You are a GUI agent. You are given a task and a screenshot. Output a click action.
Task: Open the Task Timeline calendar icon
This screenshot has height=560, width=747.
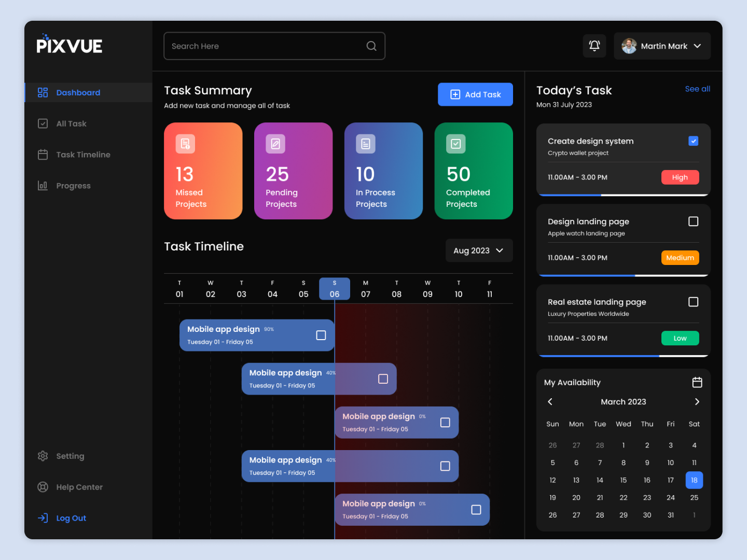(43, 154)
